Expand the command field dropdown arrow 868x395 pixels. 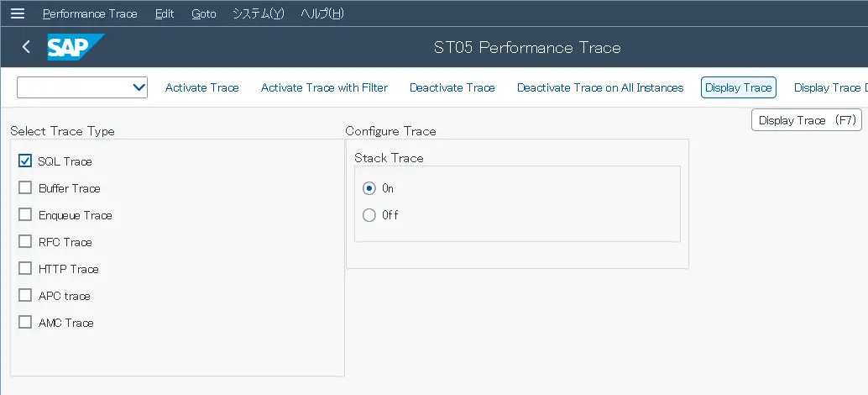(x=139, y=87)
